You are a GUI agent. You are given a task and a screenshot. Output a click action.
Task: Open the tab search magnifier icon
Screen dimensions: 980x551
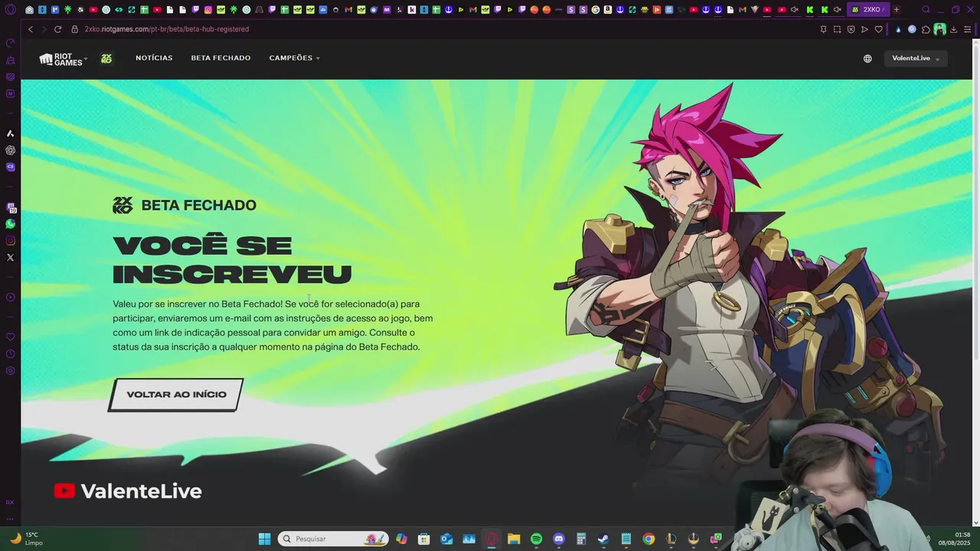(926, 9)
